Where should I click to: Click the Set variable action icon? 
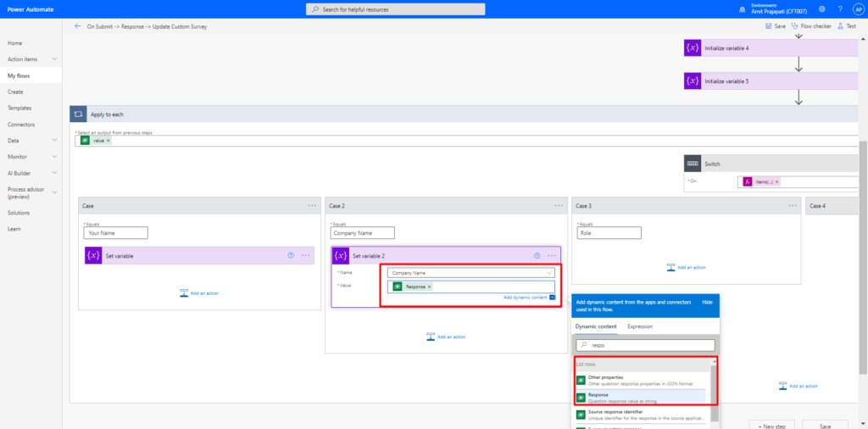pos(93,256)
